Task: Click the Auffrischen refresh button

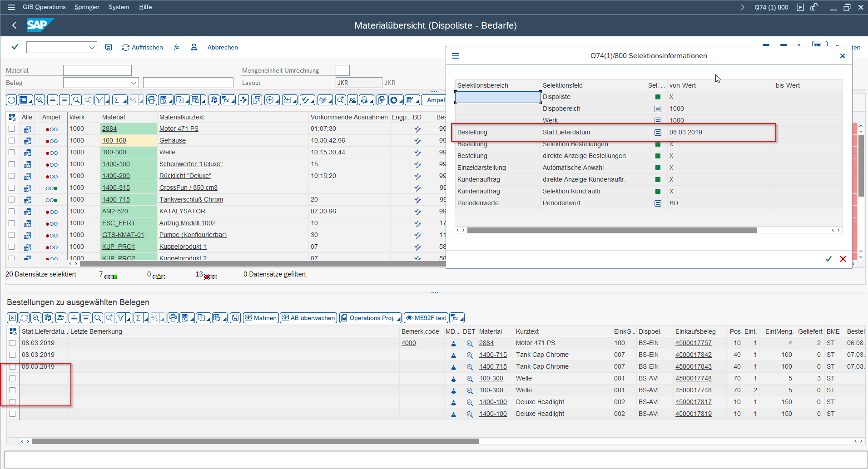Action: (x=143, y=47)
